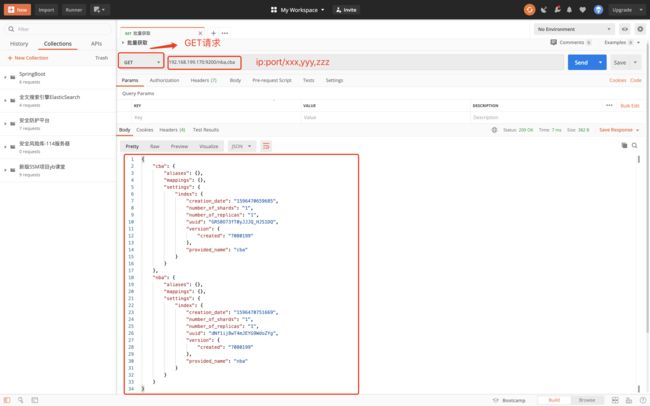Switch response view to Visualize

click(x=209, y=146)
